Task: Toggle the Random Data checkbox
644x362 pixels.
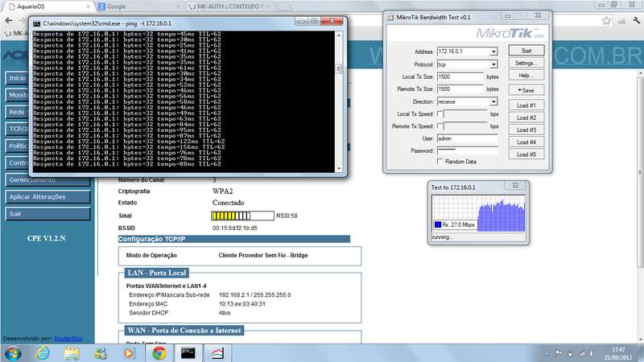Action: [x=440, y=162]
